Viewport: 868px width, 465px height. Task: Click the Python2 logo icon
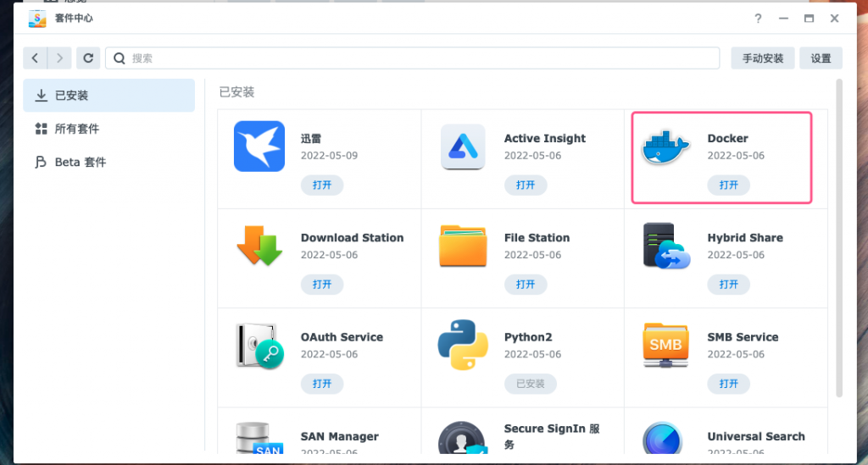(x=463, y=345)
